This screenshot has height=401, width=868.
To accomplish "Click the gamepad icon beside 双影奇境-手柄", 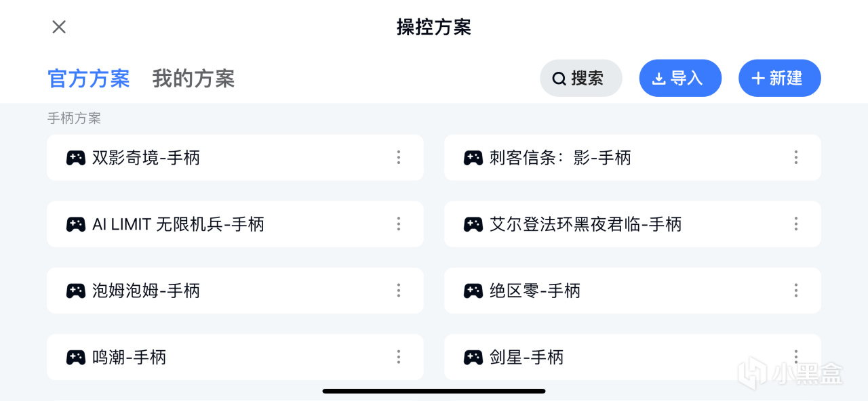I will click(75, 158).
